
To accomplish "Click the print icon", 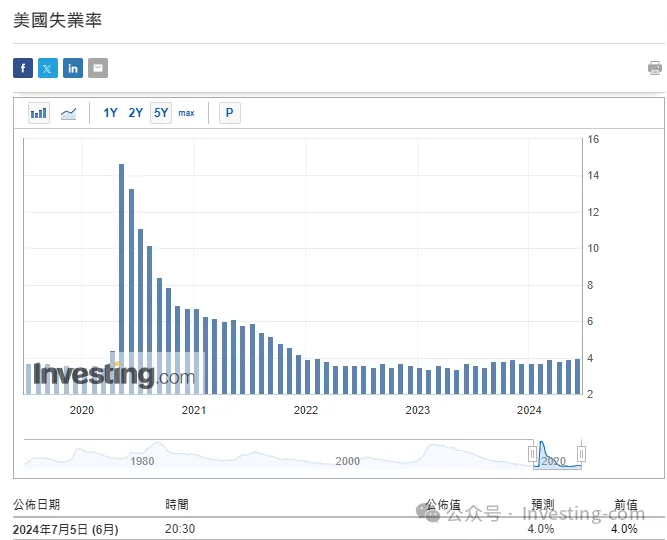I will coord(655,68).
